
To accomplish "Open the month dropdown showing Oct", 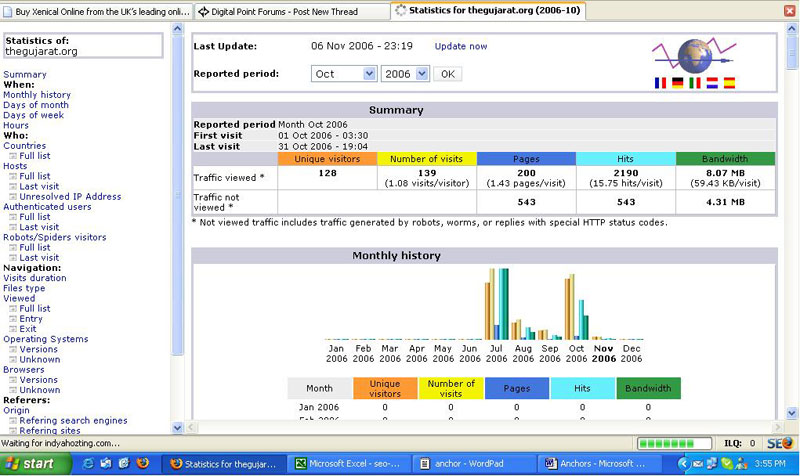I will [343, 74].
